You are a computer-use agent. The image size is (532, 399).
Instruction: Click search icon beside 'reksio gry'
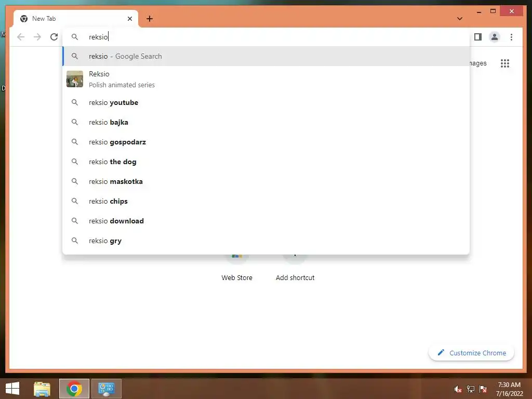pos(75,241)
